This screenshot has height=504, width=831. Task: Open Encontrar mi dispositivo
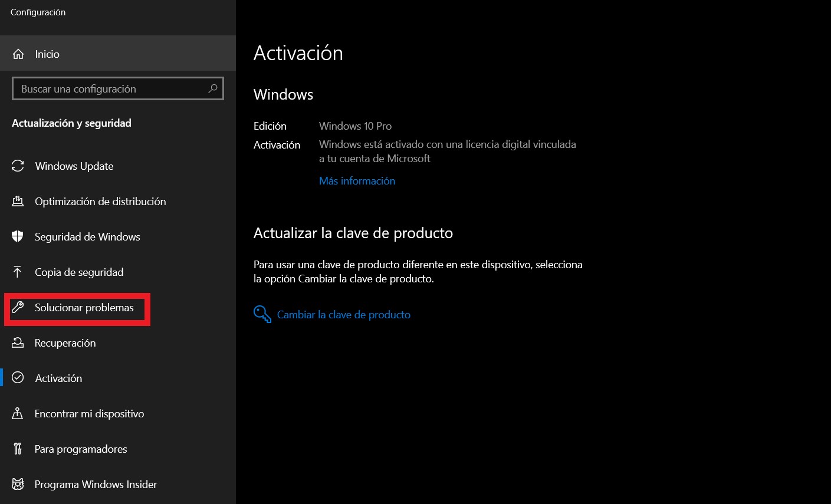pos(118,414)
